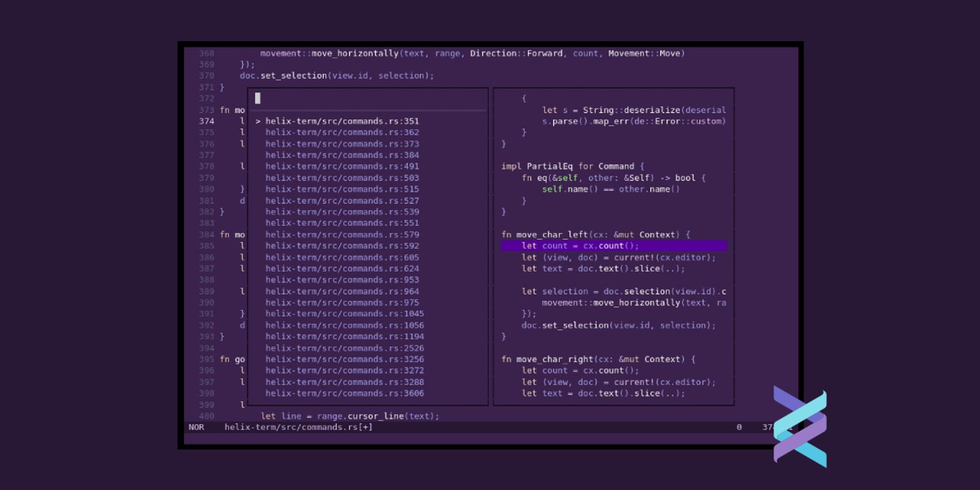Select the commands.rs:1045 result
980x490 pixels.
345,314
